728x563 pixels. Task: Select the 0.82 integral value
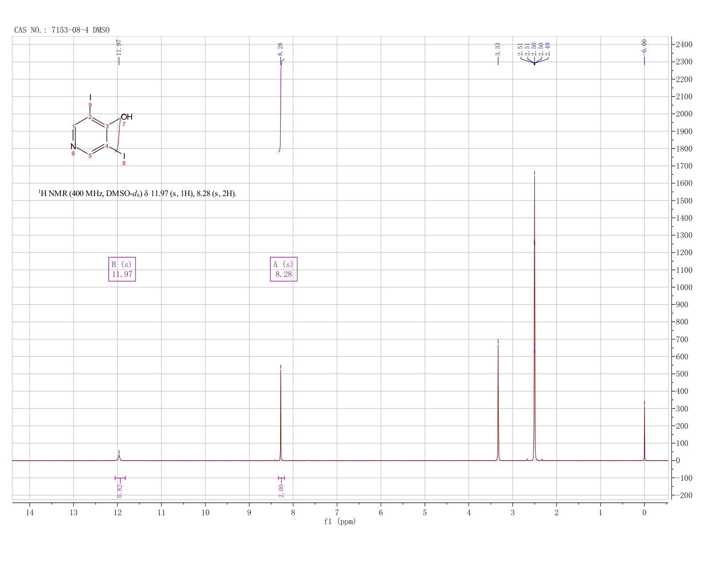tap(120, 491)
